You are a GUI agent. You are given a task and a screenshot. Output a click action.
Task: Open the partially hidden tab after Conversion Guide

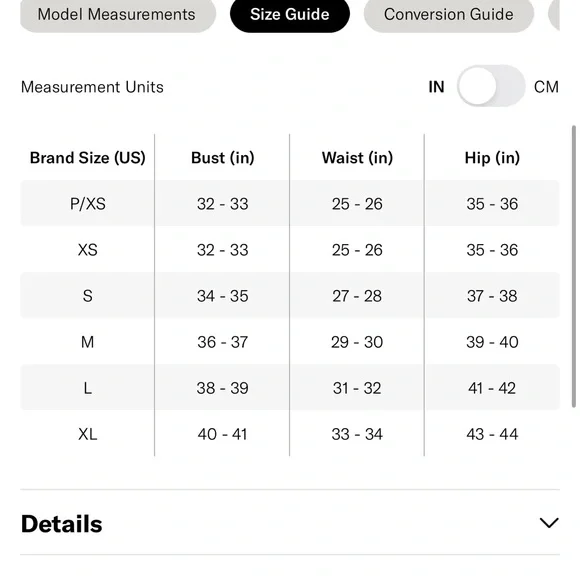[554, 15]
